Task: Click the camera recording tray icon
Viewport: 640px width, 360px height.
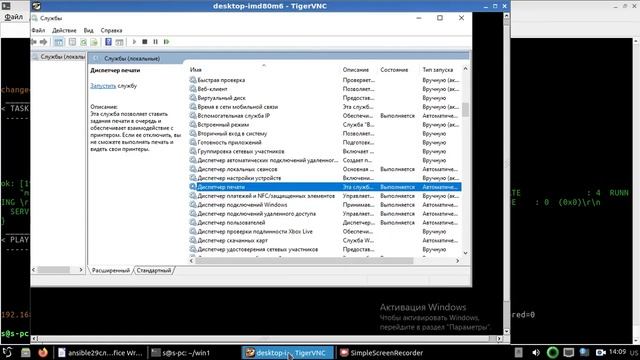Action: pos(600,352)
